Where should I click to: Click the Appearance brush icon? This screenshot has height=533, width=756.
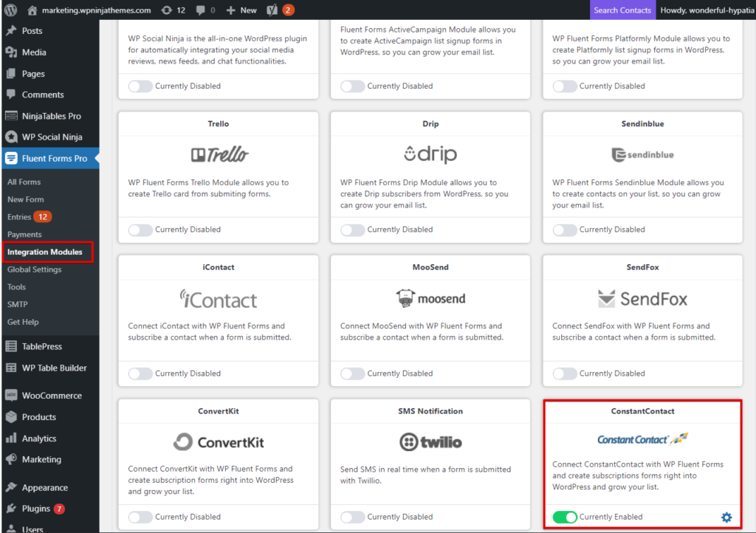tap(11, 487)
